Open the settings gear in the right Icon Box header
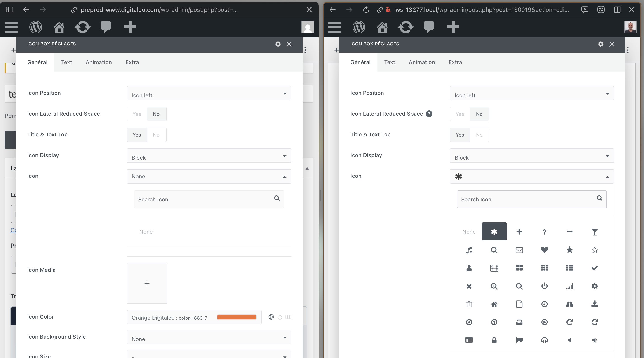The height and width of the screenshot is (358, 644). point(600,44)
